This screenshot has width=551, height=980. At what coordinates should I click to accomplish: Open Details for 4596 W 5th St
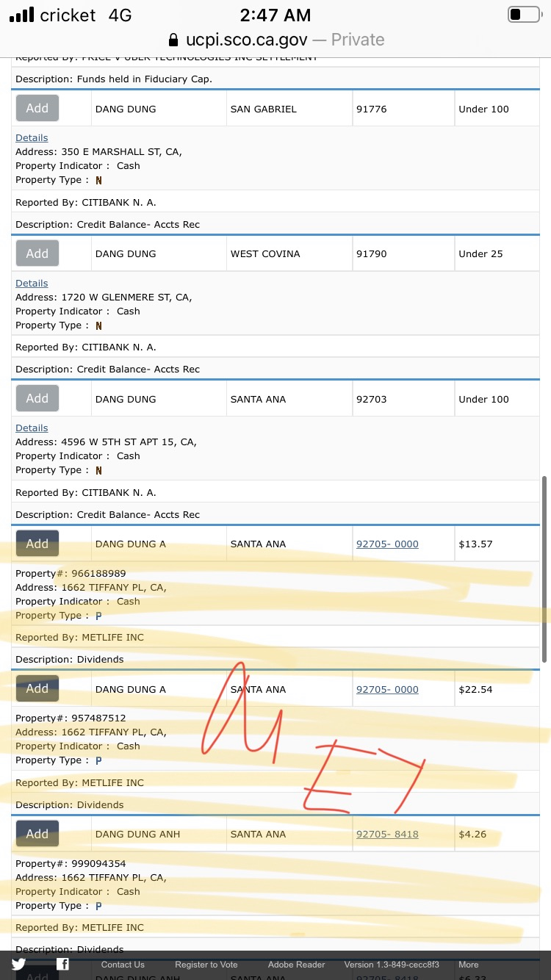(x=32, y=428)
